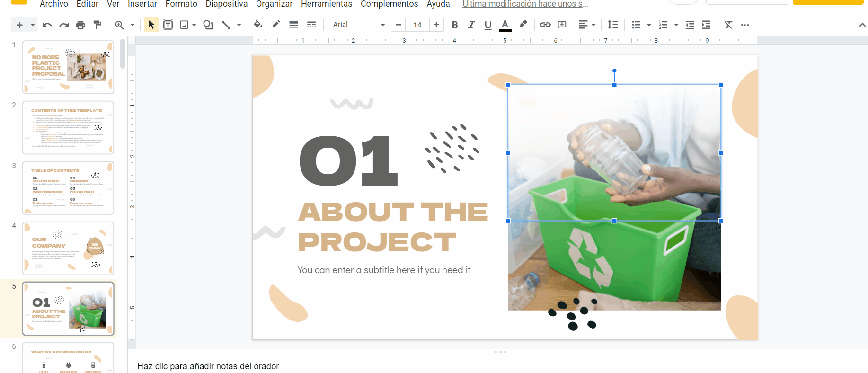Open the Diapositiva menu
868x373 pixels.
coord(227,4)
